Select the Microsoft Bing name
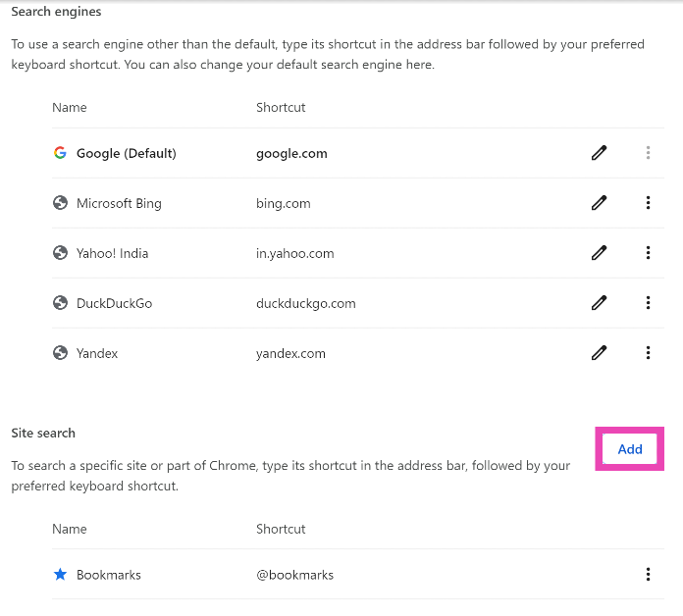This screenshot has width=683, height=616. (x=119, y=203)
